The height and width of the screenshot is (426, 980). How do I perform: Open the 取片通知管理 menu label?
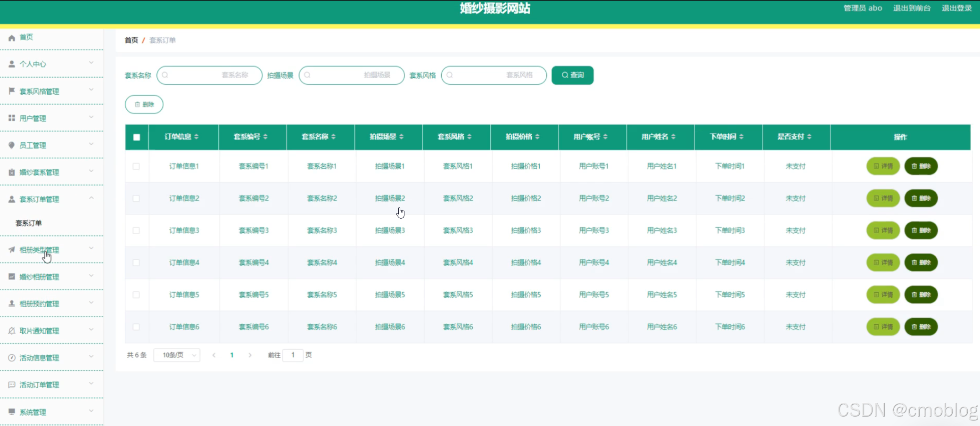[39, 331]
